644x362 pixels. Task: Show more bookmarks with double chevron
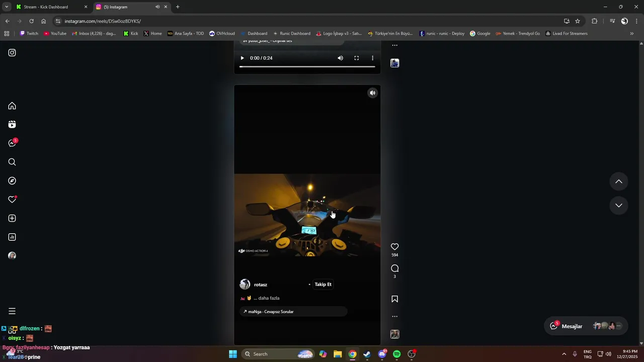(x=632, y=34)
